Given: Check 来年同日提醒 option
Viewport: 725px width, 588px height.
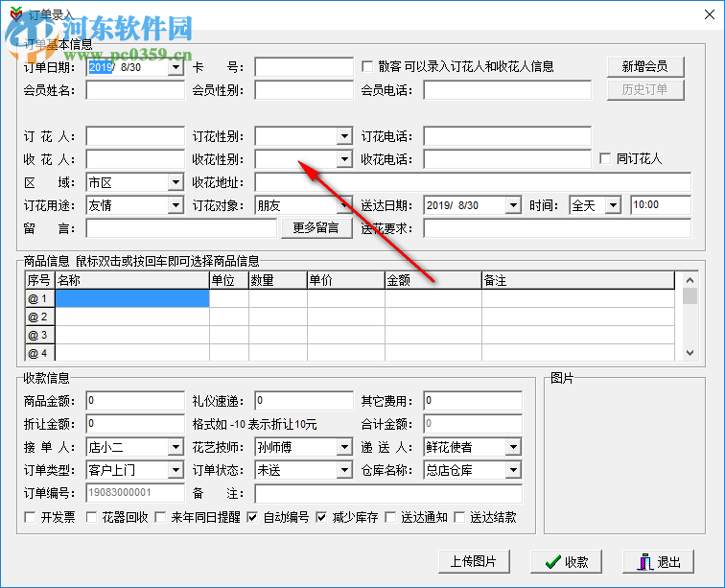Looking at the screenshot, I should tap(160, 517).
